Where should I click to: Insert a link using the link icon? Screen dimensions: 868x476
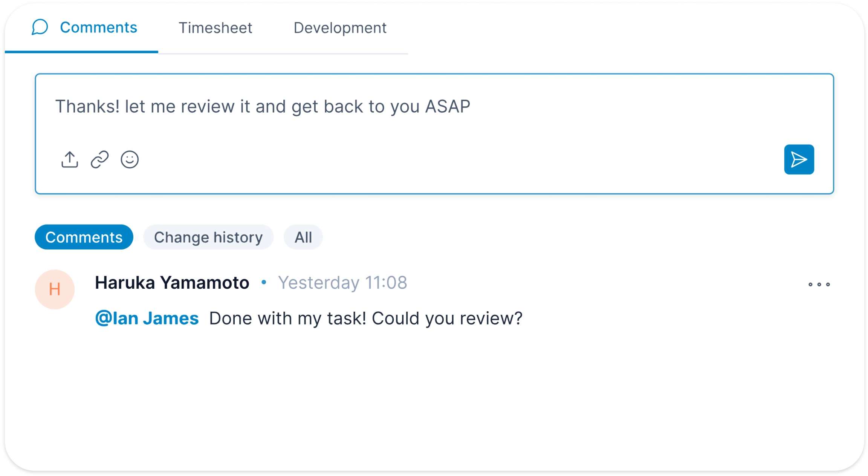pyautogui.click(x=99, y=159)
